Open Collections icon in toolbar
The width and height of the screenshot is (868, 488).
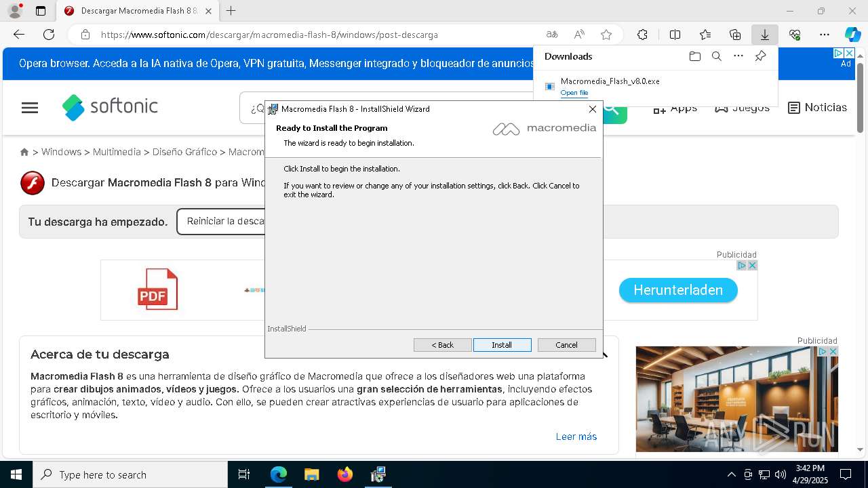point(735,35)
